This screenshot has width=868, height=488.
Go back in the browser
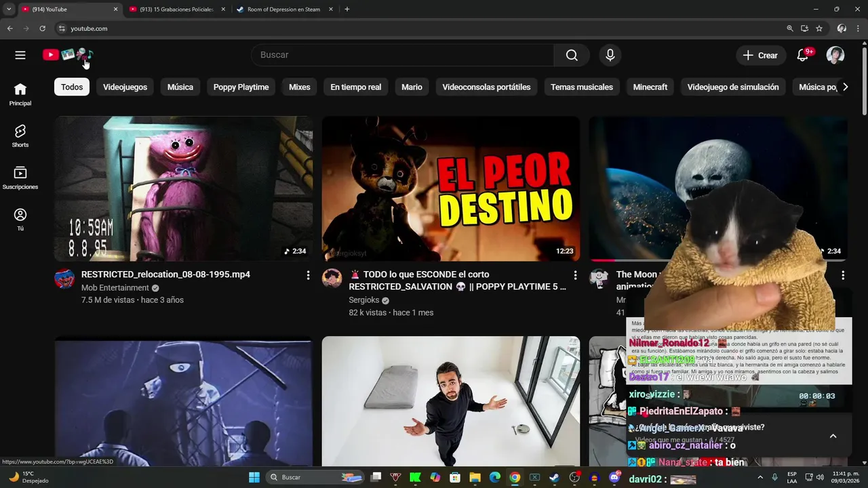[9, 28]
